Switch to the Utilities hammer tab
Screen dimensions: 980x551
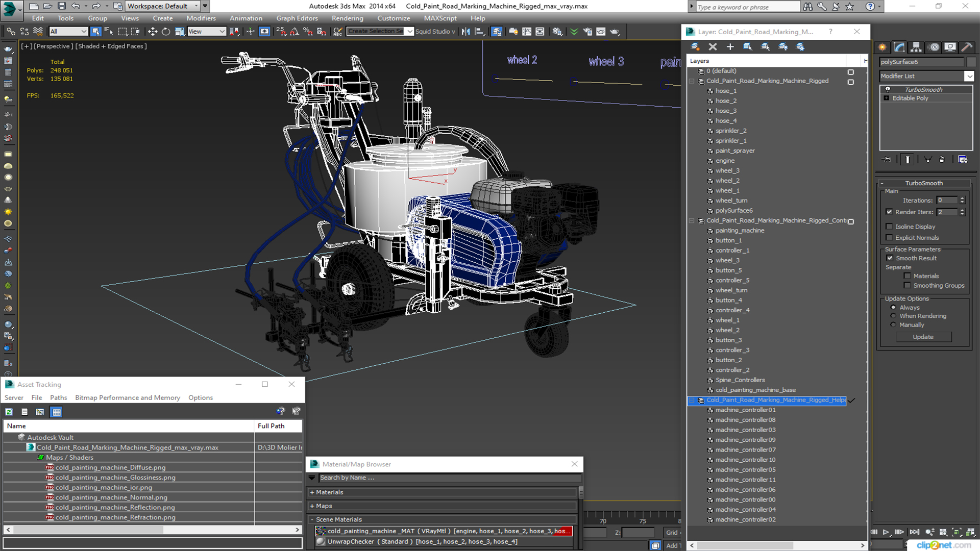(966, 47)
